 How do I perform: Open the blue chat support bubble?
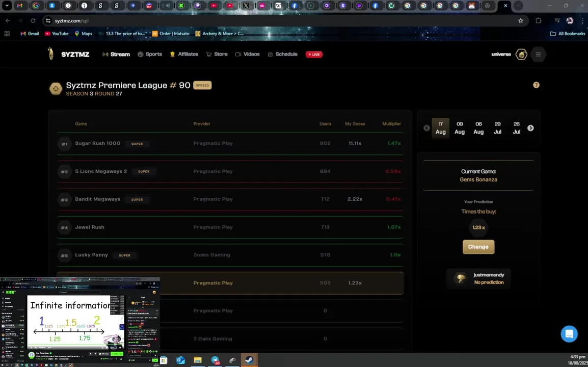[569, 333]
